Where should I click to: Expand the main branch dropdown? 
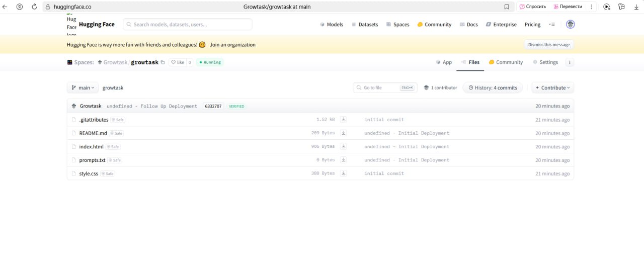(83, 87)
